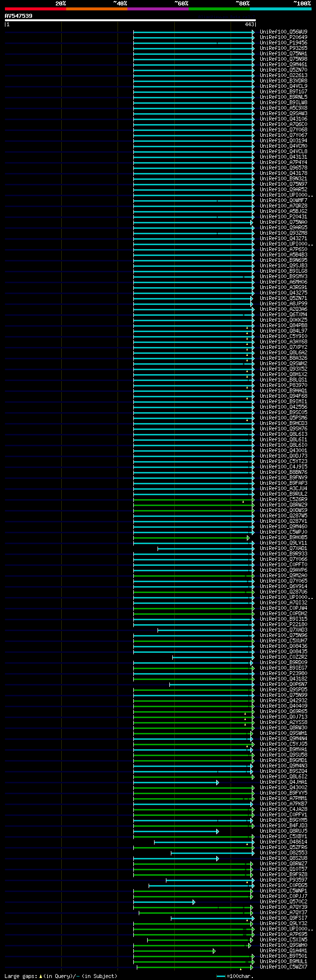Select hit label UniRef100_Q6V914
This screenshot has width=316, height=980.
click(283, 587)
